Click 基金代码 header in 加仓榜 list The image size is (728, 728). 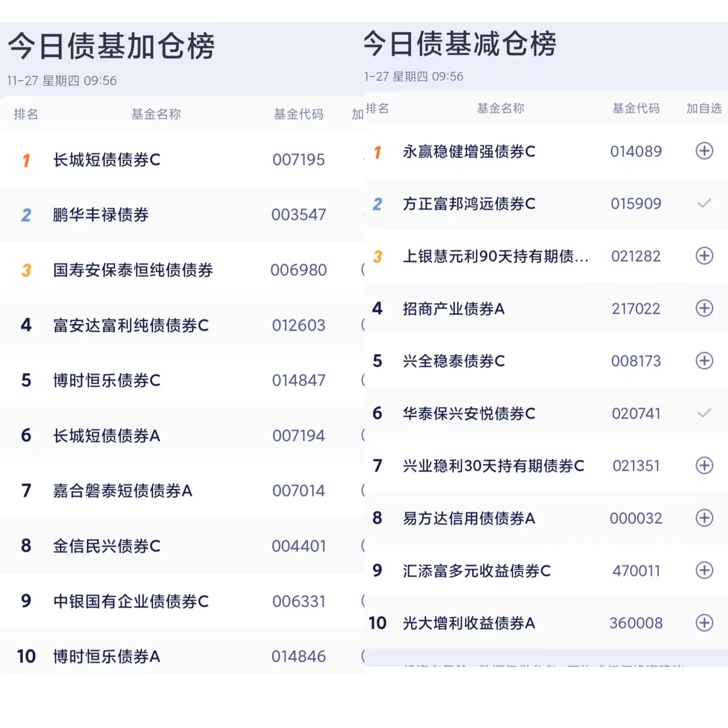tap(299, 114)
